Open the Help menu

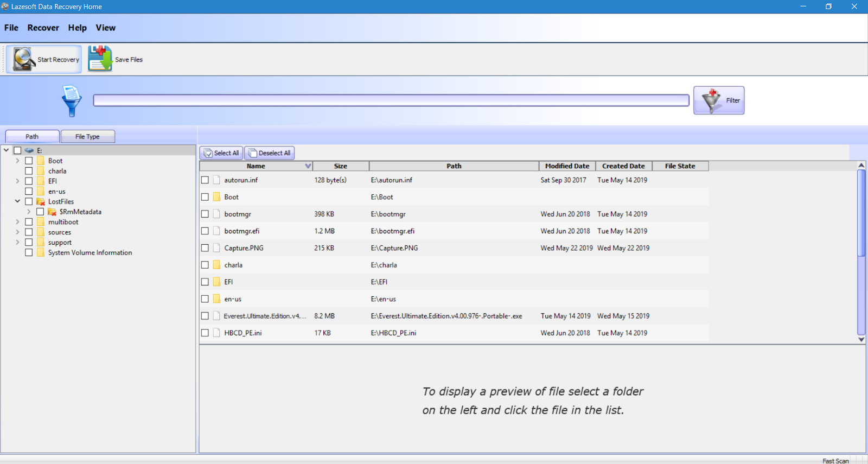click(78, 28)
